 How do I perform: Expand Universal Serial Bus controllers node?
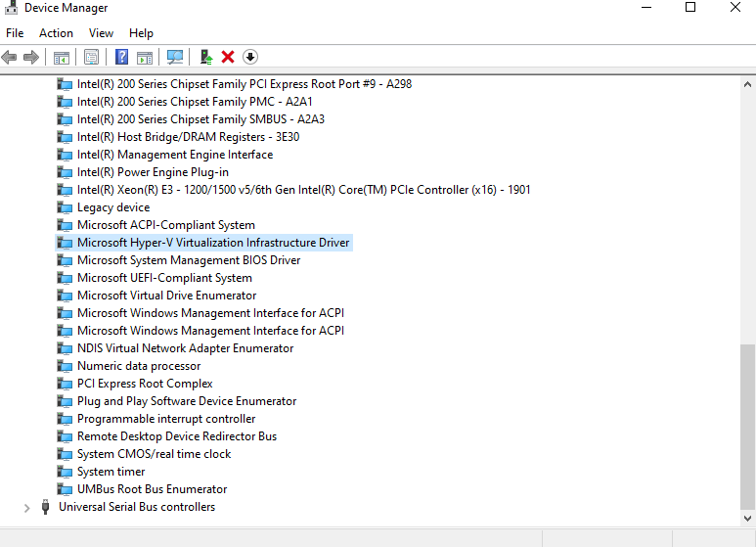(x=27, y=508)
